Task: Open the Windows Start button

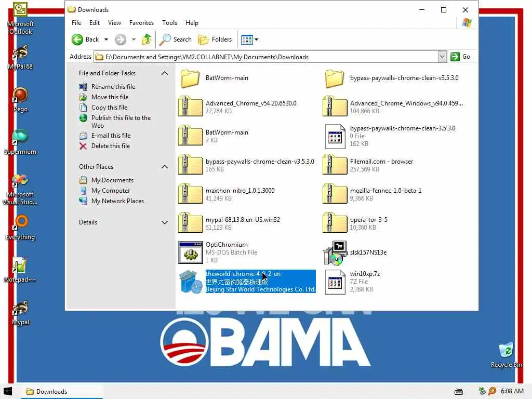Action: [8, 391]
